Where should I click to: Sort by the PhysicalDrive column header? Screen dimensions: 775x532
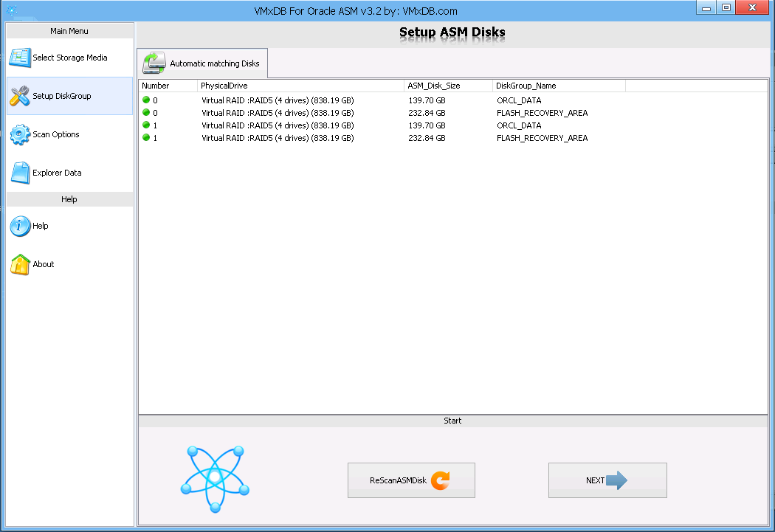click(x=300, y=86)
